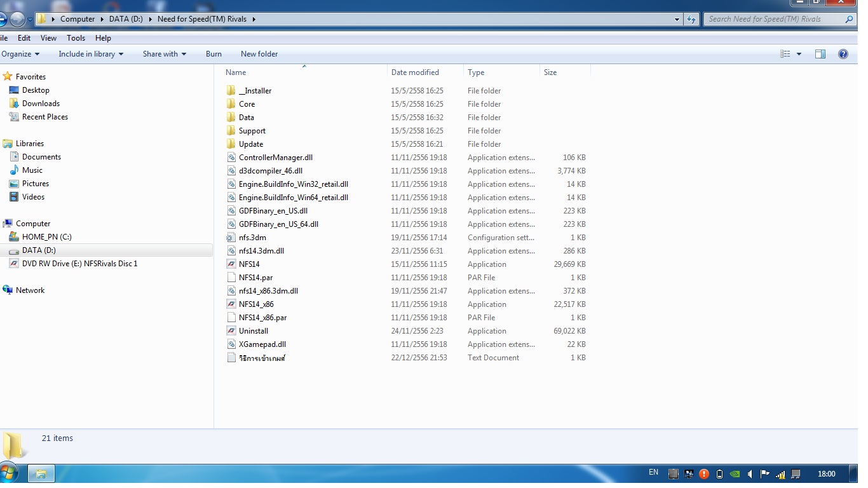This screenshot has width=868, height=488.
Task: Click the search Need for Speed Rivals field
Action: [x=774, y=19]
